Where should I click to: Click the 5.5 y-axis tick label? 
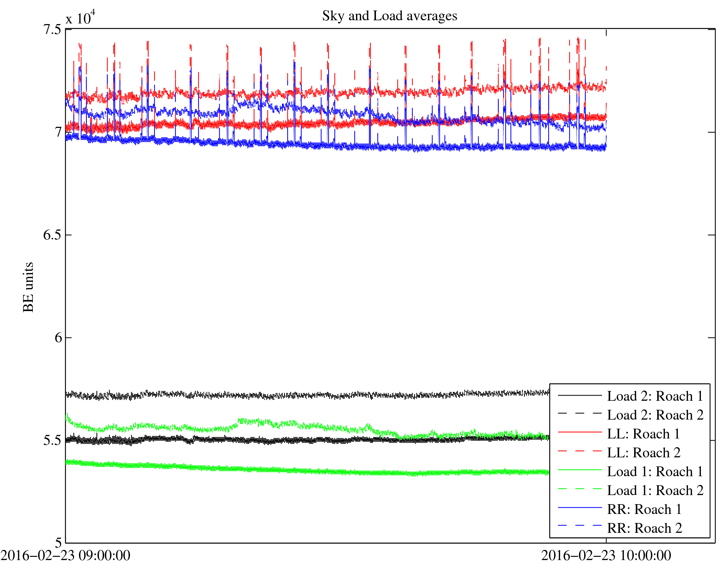click(52, 441)
